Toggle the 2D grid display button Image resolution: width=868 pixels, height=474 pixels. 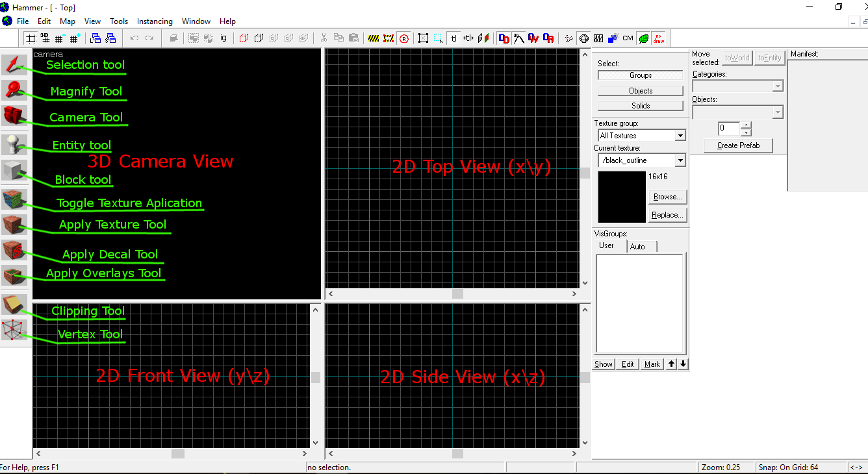point(30,38)
